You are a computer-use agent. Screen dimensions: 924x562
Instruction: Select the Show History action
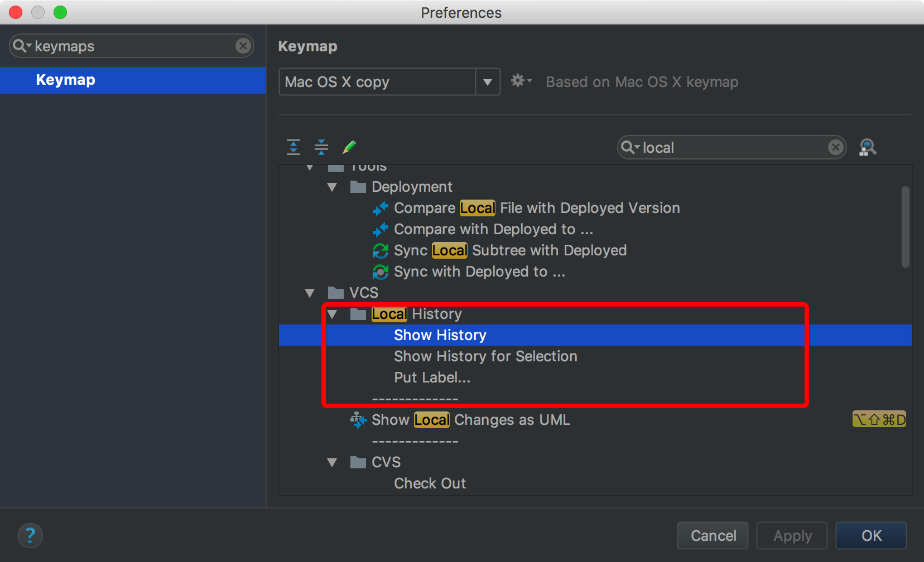[595, 335]
